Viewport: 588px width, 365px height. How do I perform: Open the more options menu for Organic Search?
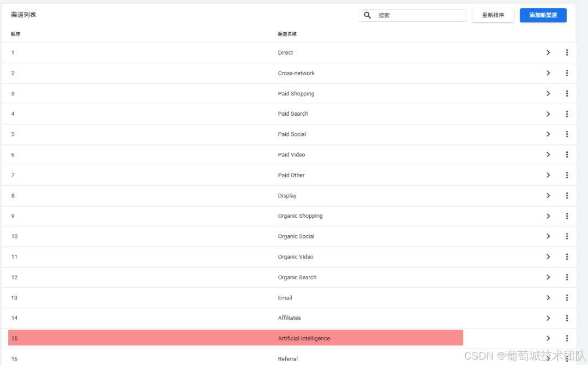pyautogui.click(x=567, y=277)
